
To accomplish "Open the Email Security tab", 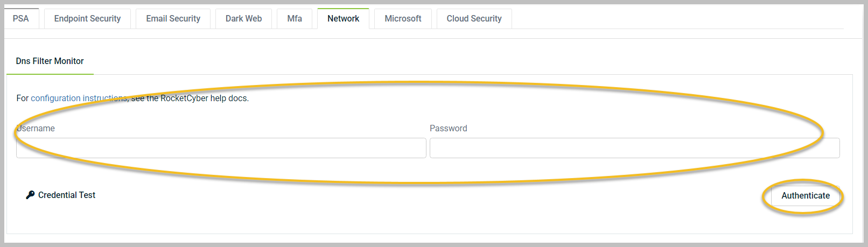I will (x=173, y=18).
